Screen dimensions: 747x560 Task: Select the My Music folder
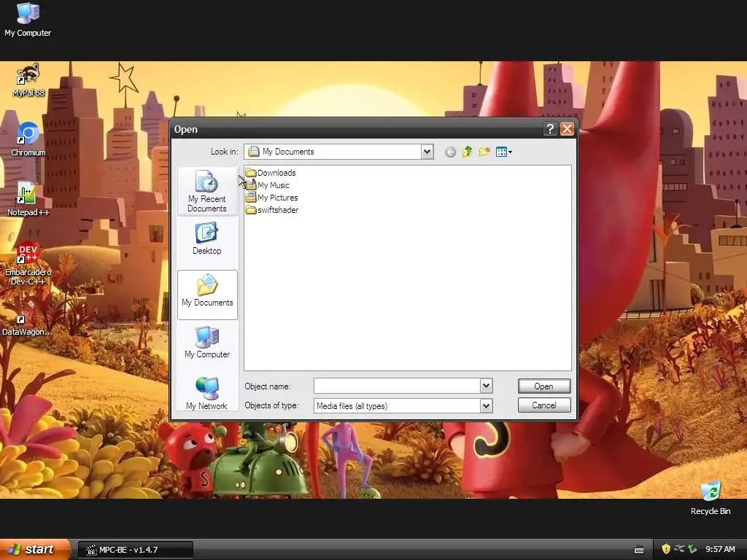[x=267, y=185]
